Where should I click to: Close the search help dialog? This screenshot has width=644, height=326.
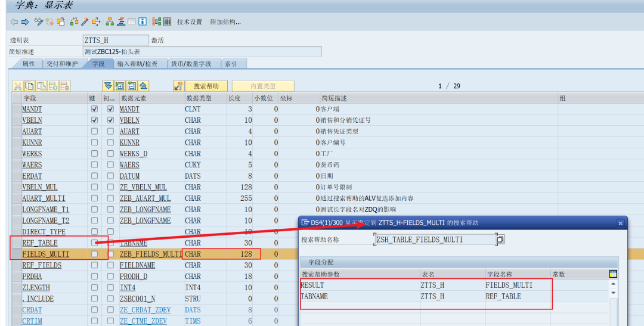click(x=620, y=223)
